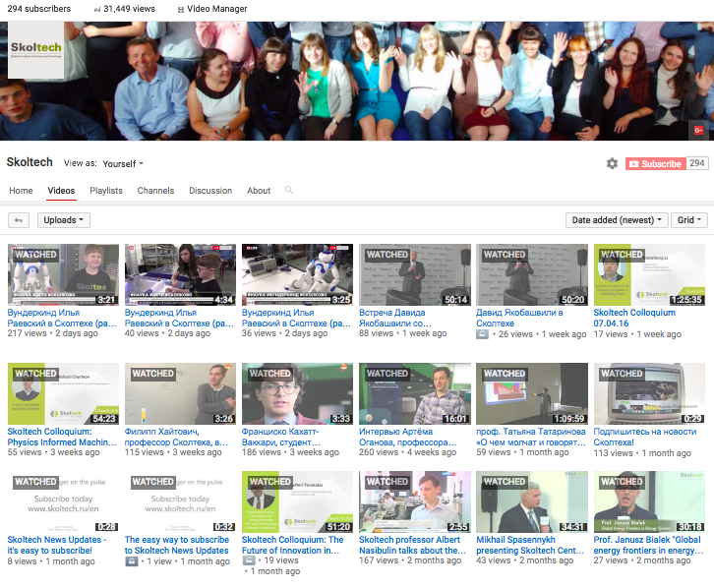The height and width of the screenshot is (588, 714).
Task: Open Prof. Janusz Bialek Global energy title
Action: 648,545
